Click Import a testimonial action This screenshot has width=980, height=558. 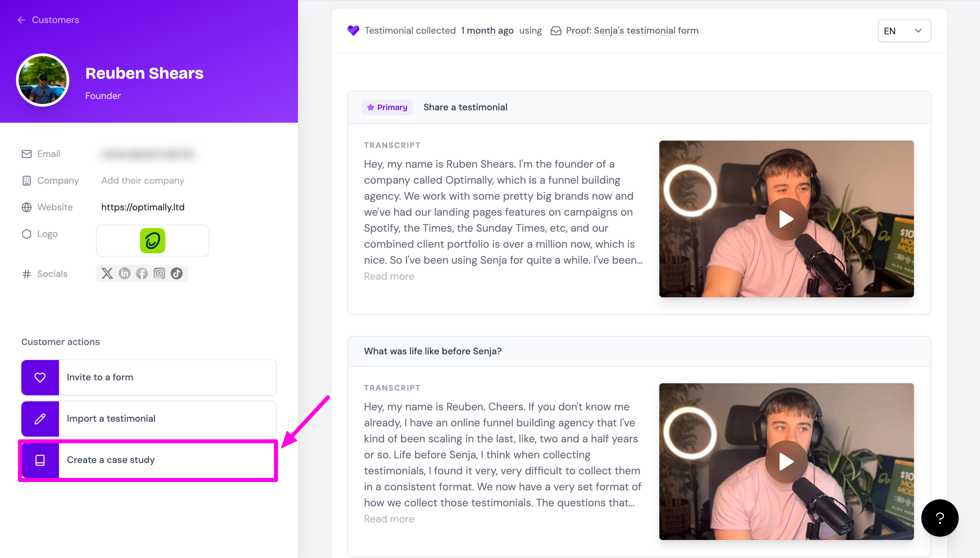[x=149, y=419]
